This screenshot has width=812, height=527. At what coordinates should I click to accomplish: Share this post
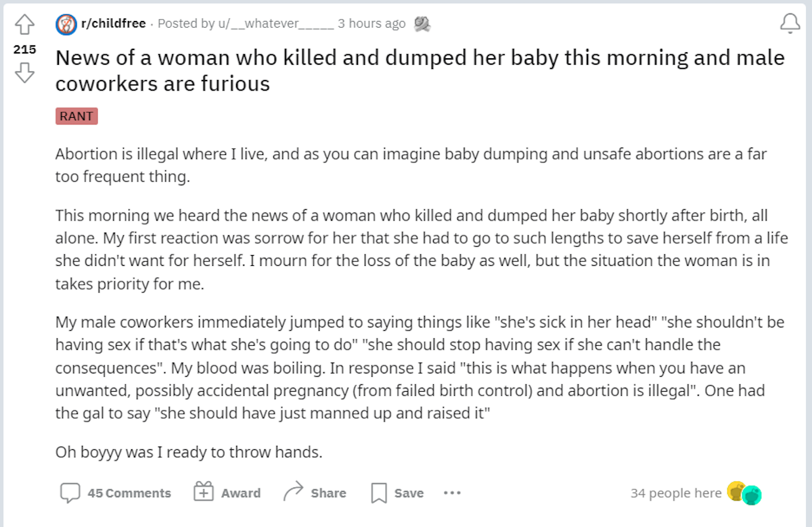315,493
